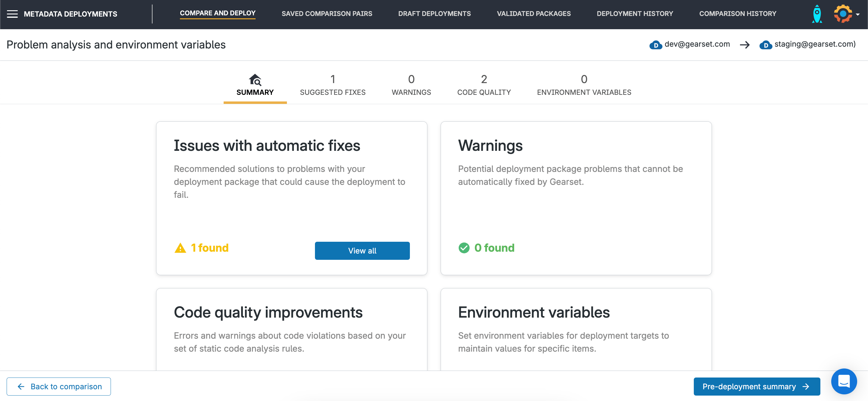This screenshot has height=401, width=868.
Task: Select the Code Quality tab
Action: (x=484, y=85)
